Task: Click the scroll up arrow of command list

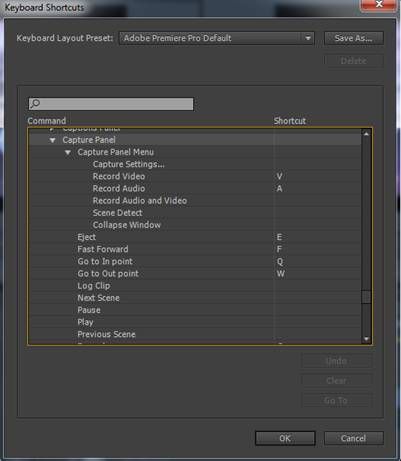Action: (366, 134)
